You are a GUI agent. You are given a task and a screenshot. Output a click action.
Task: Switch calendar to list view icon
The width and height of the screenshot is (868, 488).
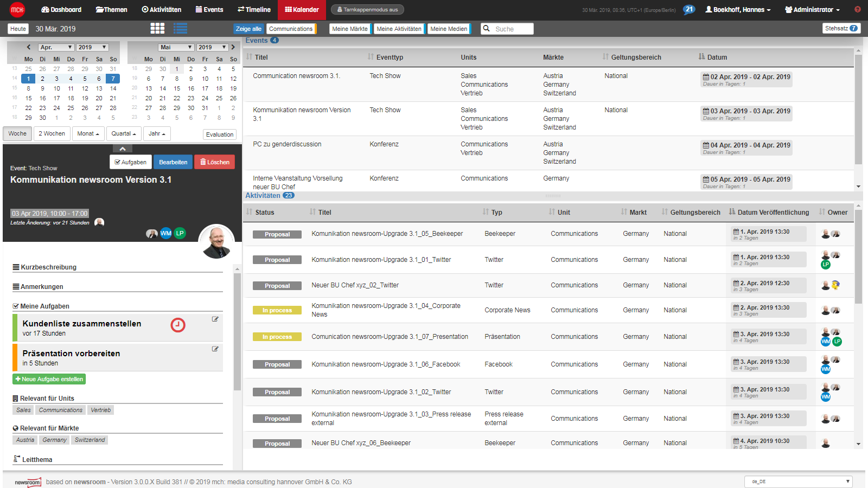coord(181,28)
